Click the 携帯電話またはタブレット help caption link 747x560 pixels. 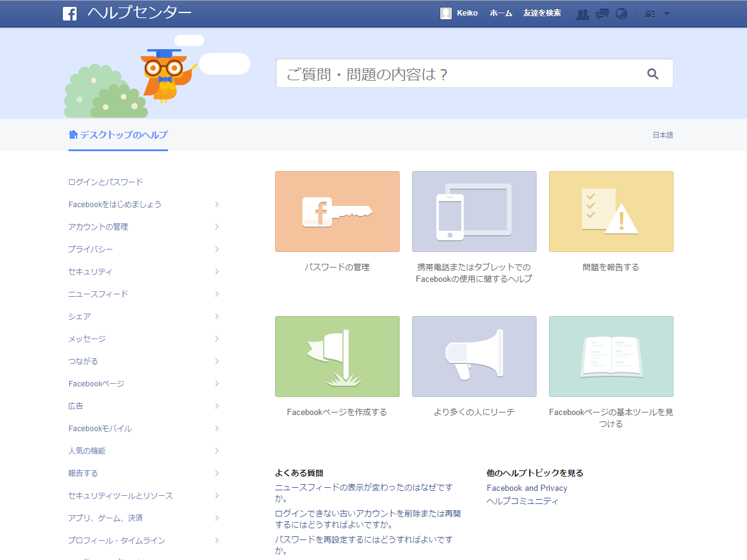(474, 273)
